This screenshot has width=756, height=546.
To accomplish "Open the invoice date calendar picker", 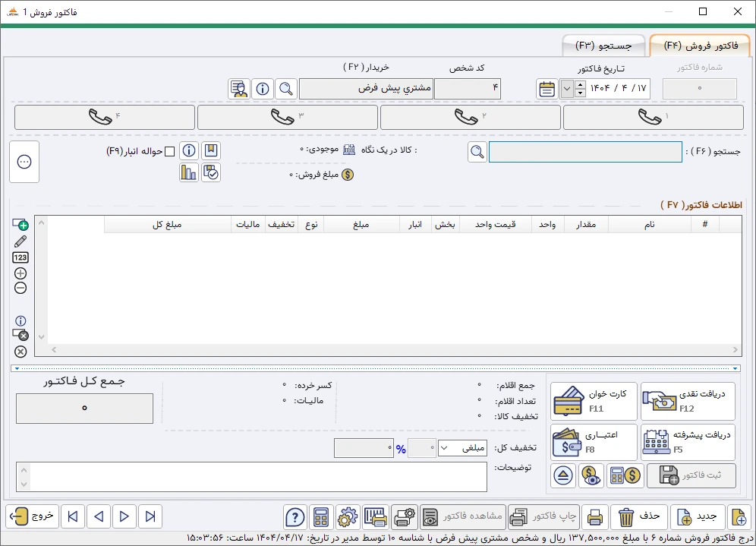I will pos(547,89).
